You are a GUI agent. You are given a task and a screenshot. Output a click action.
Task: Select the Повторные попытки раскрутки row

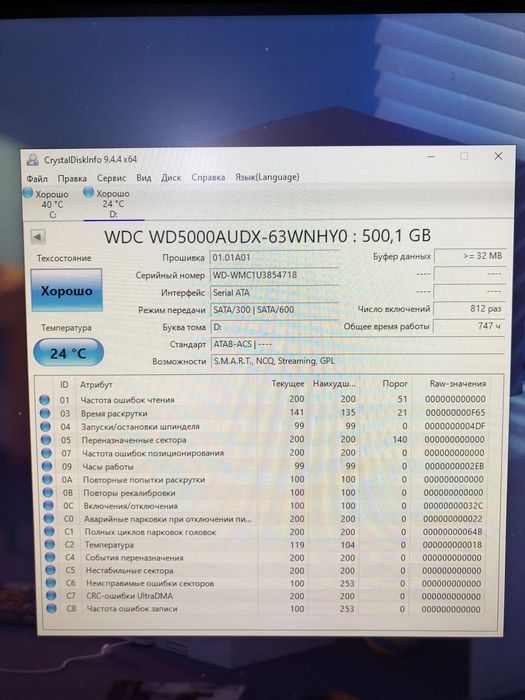263,479
